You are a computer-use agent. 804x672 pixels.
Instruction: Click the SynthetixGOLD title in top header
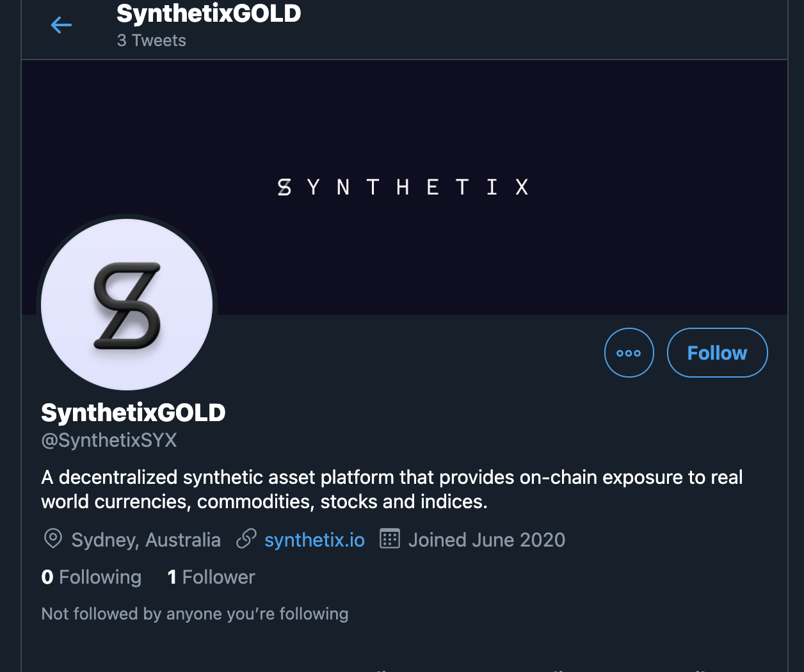pos(209,13)
